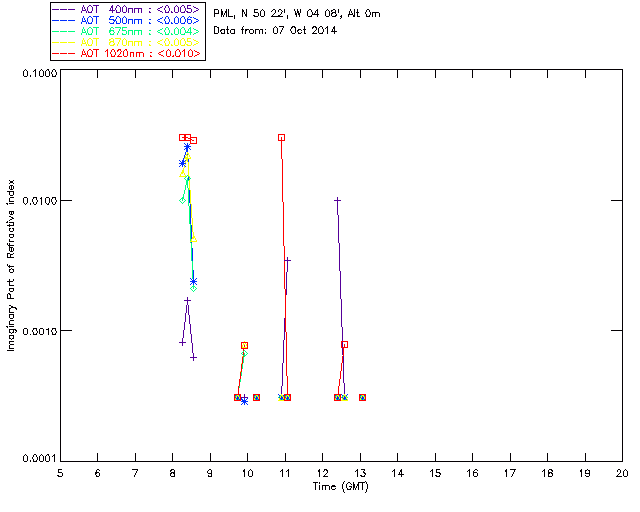Click the x-axis tick label 15
The height and width of the screenshot is (512, 640).
click(x=435, y=473)
